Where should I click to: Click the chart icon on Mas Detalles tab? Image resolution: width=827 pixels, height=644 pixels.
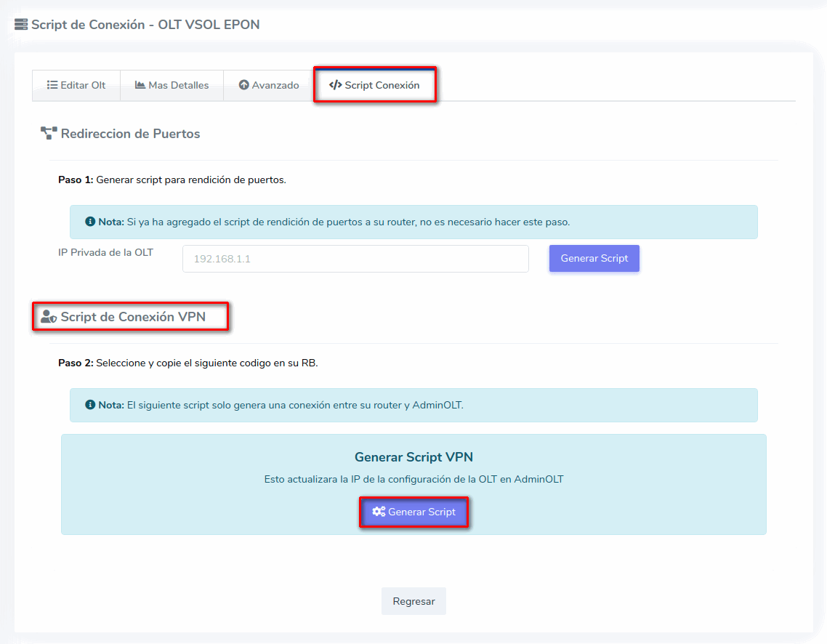point(140,85)
